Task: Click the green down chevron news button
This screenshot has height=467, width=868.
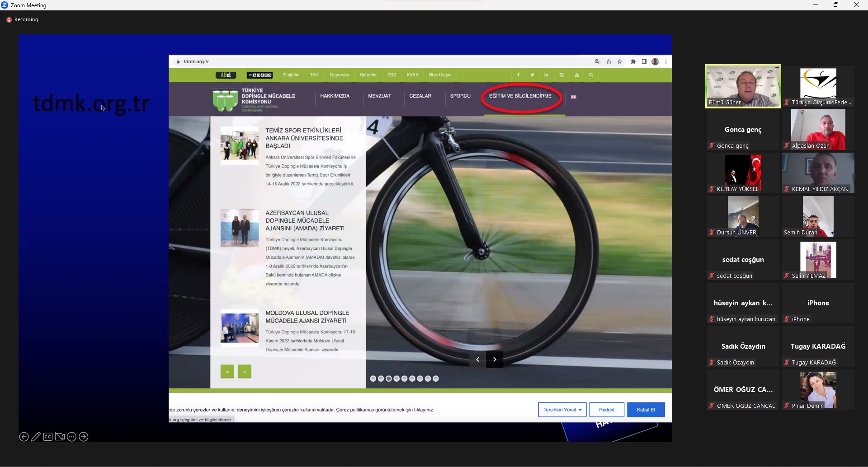Action: point(227,371)
